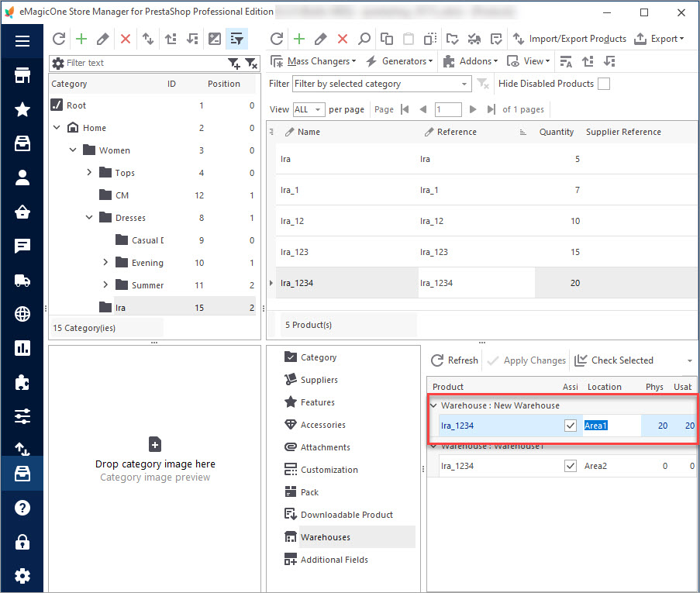This screenshot has height=593, width=700.
Task: Click Check Selected button
Action: click(614, 360)
